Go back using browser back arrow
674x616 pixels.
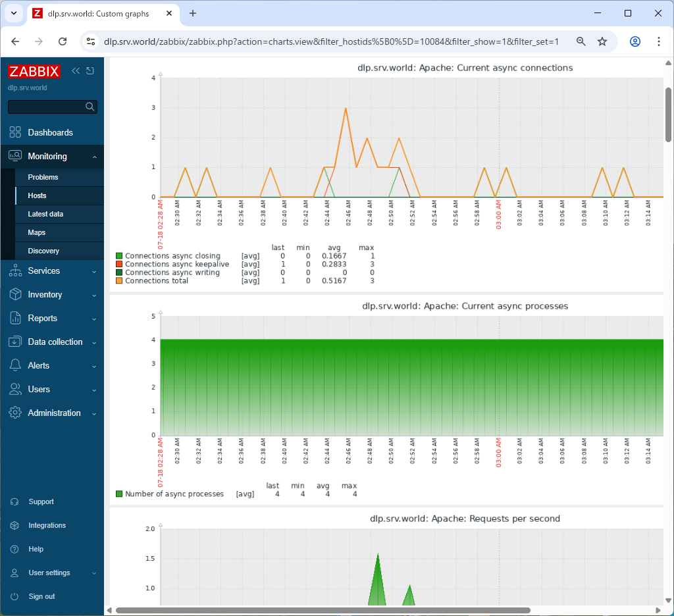(x=16, y=41)
